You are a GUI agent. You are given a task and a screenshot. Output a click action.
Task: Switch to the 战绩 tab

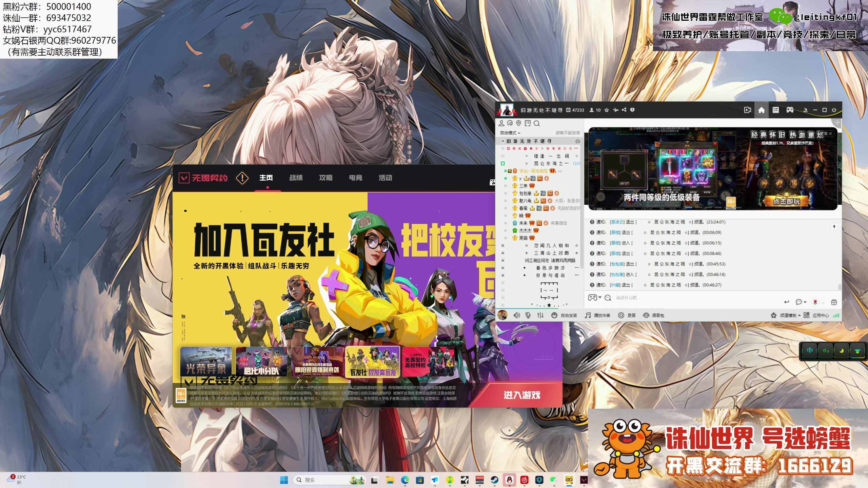coord(296,178)
